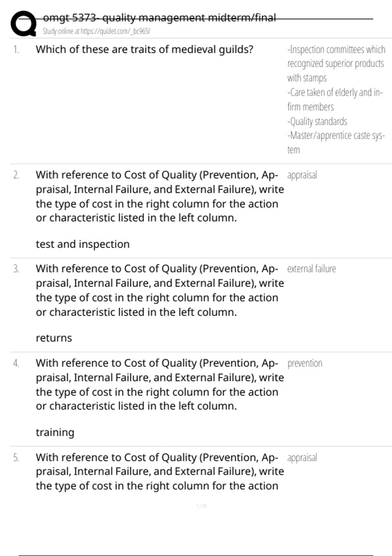Click the Quizlet Q logo icon

click(x=24, y=24)
